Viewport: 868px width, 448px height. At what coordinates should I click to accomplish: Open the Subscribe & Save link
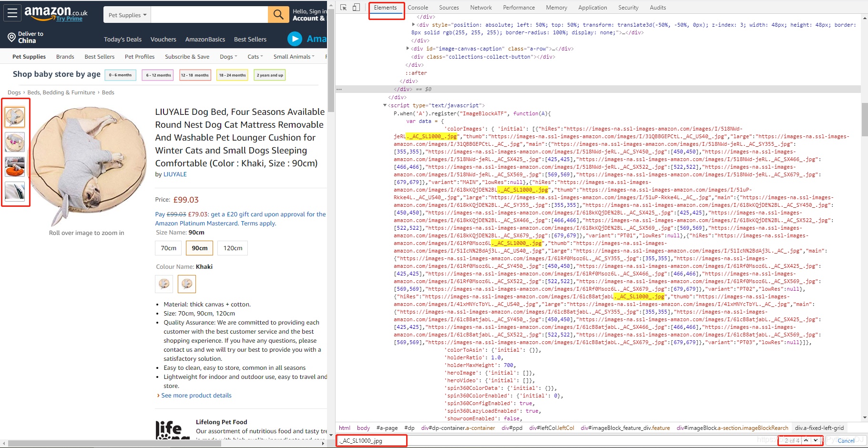[x=187, y=57]
